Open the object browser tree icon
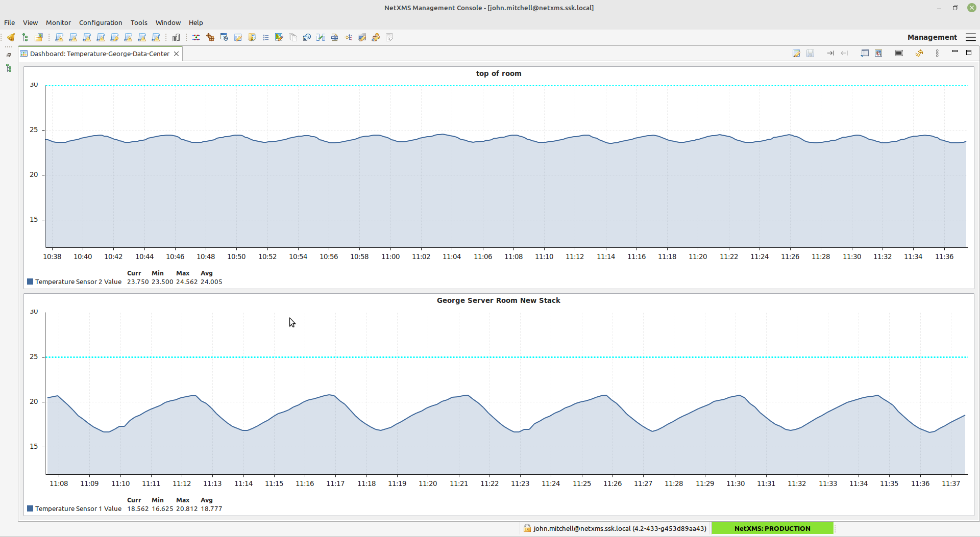 (x=24, y=37)
